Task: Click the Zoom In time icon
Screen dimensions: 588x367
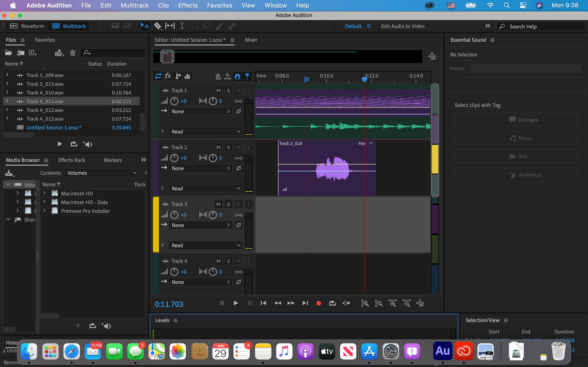Action: point(393,303)
